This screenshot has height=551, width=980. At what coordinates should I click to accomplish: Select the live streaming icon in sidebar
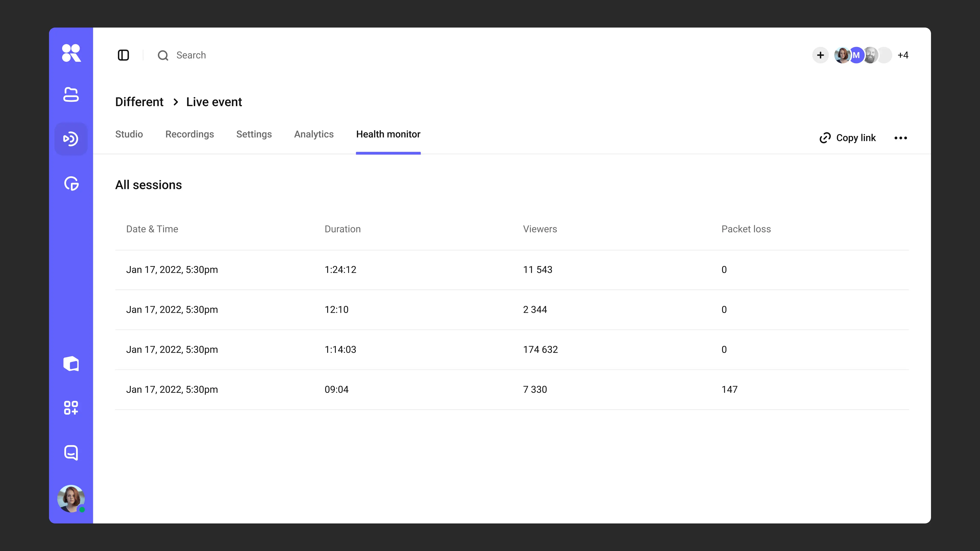point(71,139)
